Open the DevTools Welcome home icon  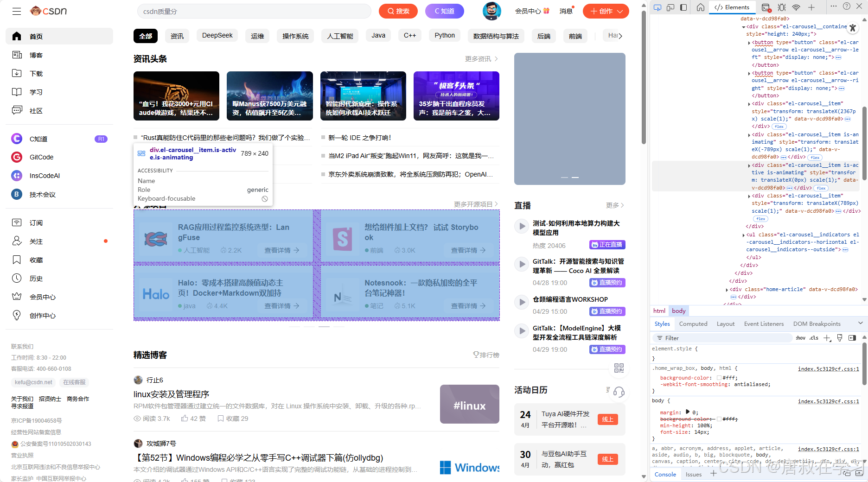tap(701, 7)
